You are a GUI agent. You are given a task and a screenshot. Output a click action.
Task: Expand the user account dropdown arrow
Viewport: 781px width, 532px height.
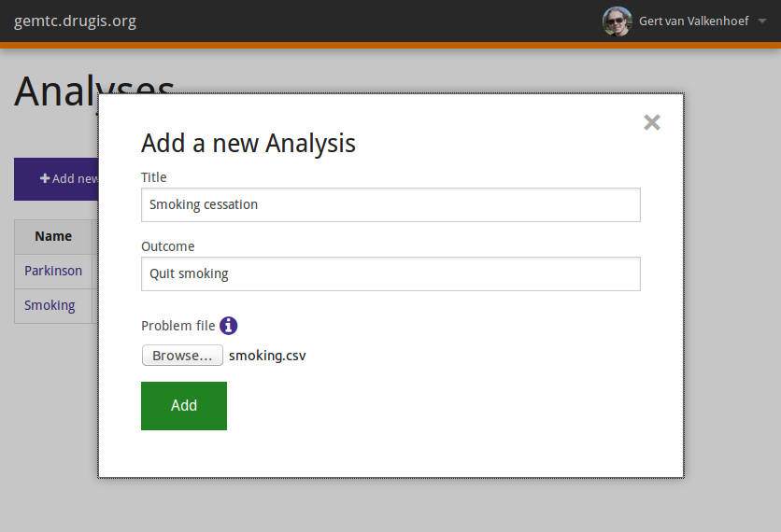click(761, 21)
